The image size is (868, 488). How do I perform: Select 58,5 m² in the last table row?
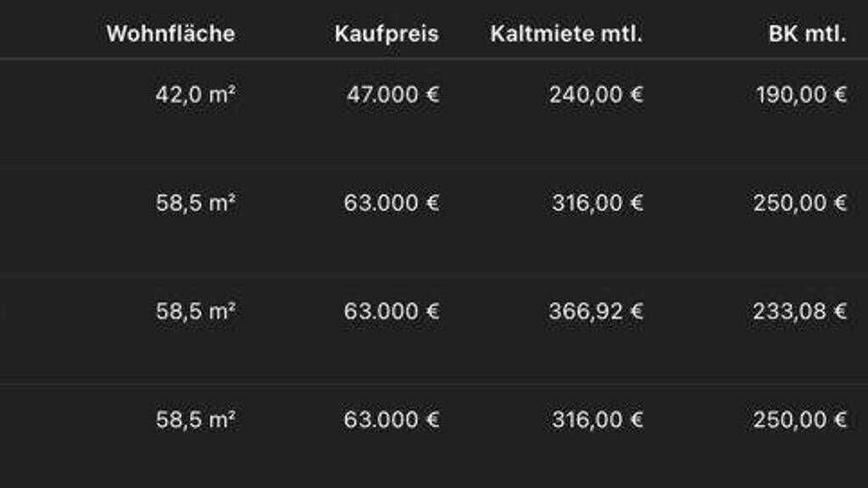195,419
